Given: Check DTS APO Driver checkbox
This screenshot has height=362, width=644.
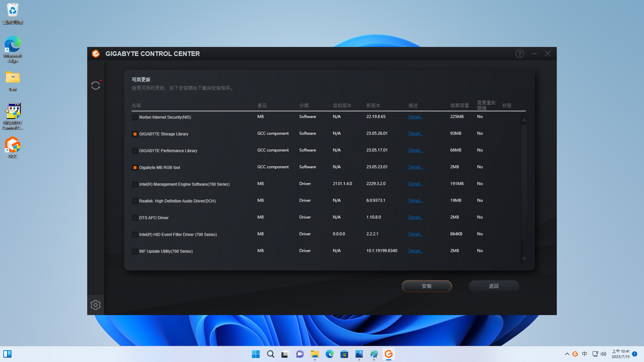Looking at the screenshot, I should 135,218.
